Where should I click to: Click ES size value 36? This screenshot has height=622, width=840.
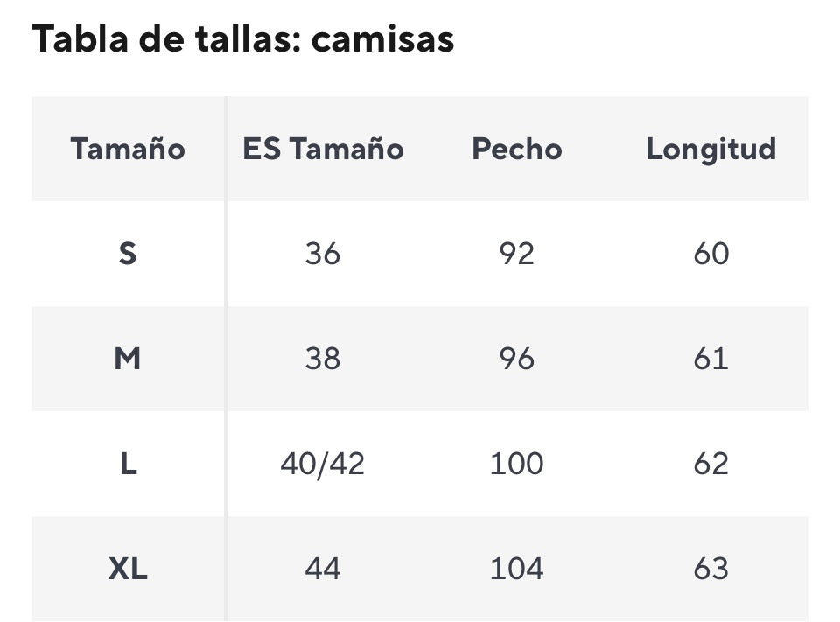click(x=323, y=254)
